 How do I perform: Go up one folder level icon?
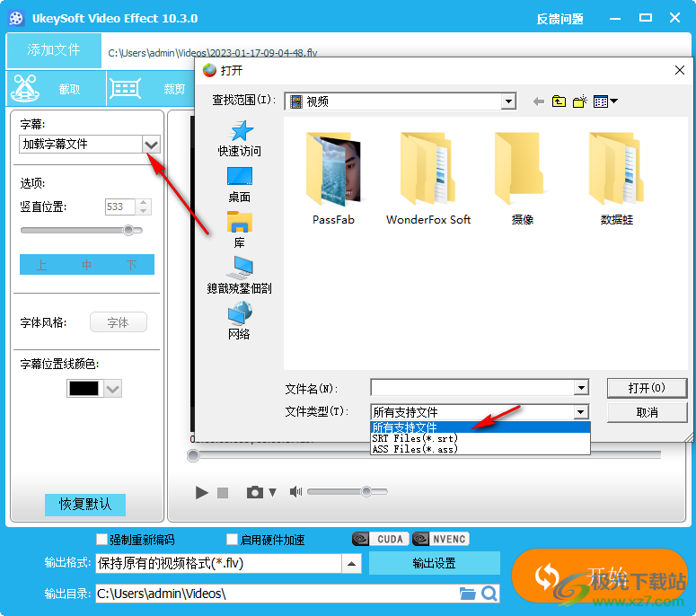pos(559,101)
